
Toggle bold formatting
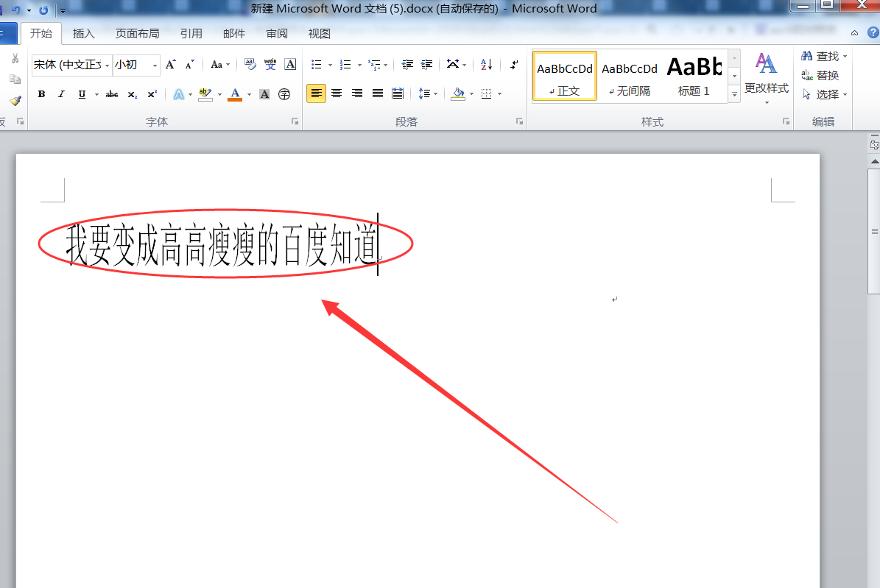(x=41, y=94)
